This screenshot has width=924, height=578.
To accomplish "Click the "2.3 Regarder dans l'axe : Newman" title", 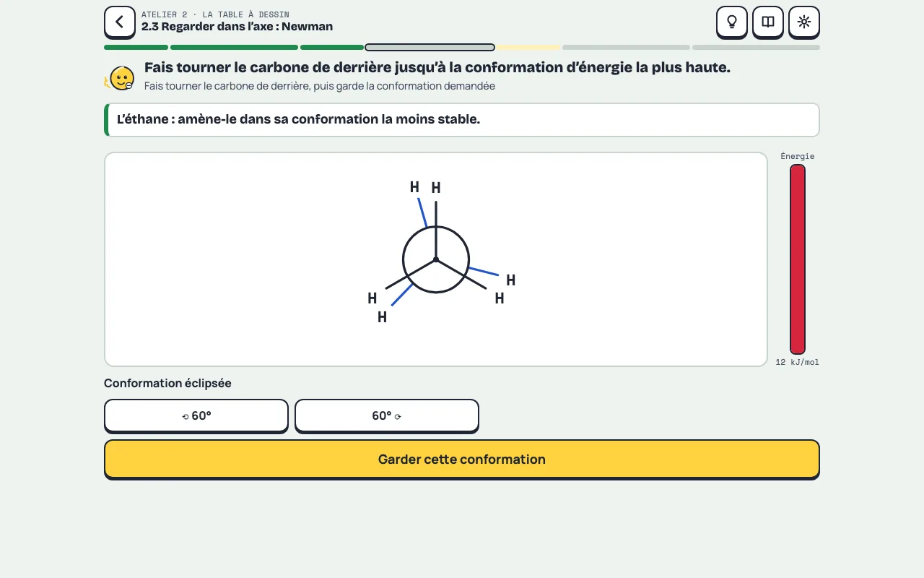I will click(237, 27).
